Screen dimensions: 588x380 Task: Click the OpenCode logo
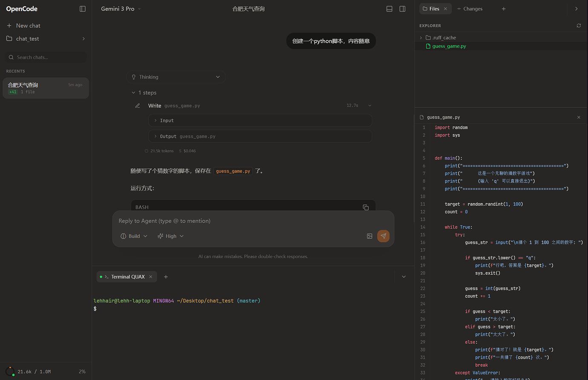22,9
